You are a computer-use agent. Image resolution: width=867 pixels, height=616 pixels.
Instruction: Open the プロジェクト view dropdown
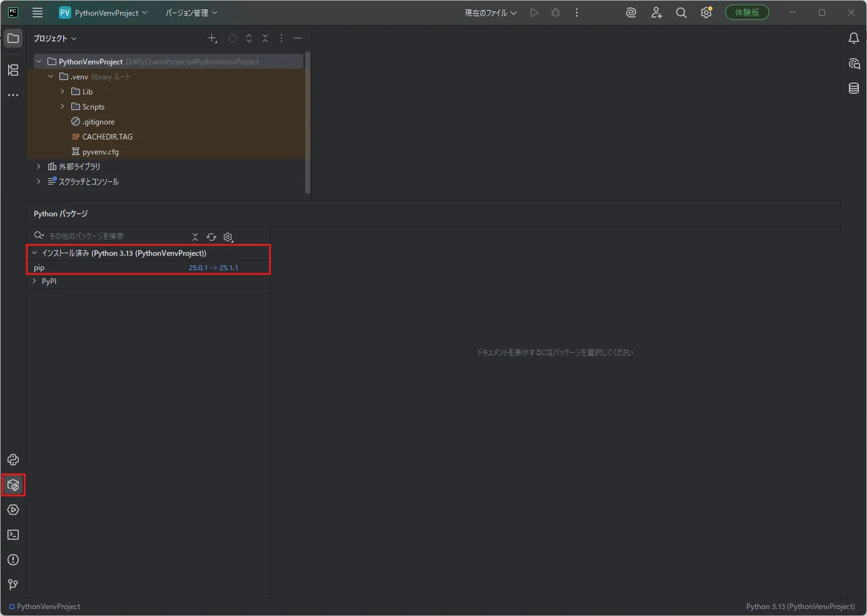(x=55, y=38)
